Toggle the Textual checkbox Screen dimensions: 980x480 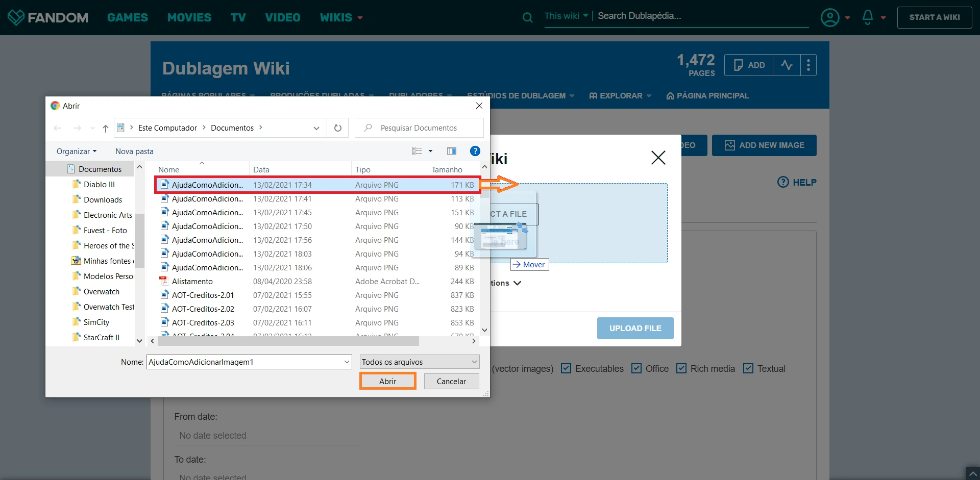click(748, 368)
